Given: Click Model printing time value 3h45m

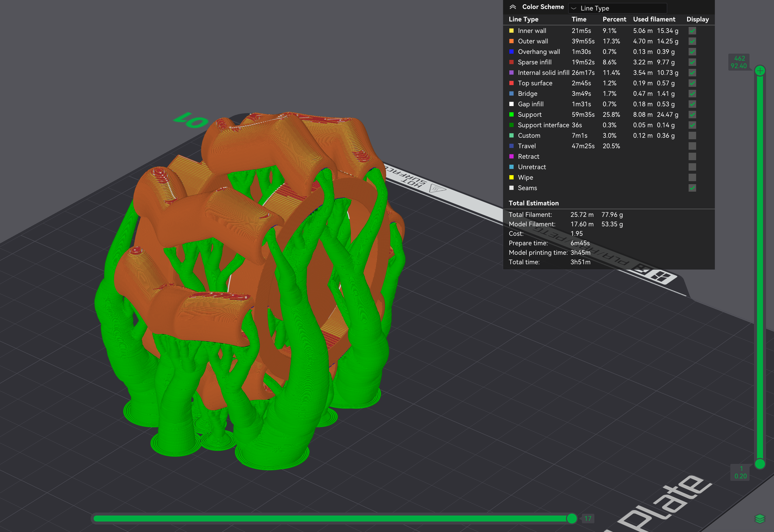Looking at the screenshot, I should [580, 253].
